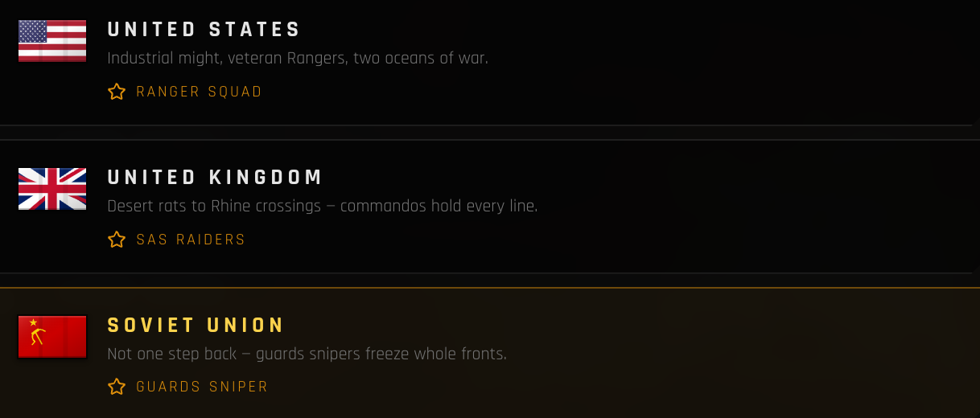Click the red Soviet Union flag
The height and width of the screenshot is (418, 980).
click(x=52, y=337)
